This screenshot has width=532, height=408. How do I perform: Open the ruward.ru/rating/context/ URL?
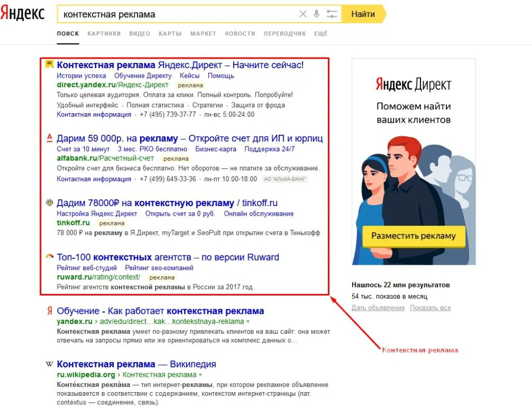point(98,277)
